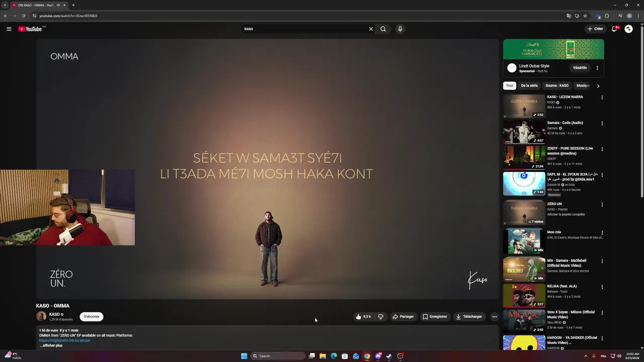The image size is (644, 362).
Task: Open the Chrome three-dot menu
Action: pyautogui.click(x=638, y=16)
